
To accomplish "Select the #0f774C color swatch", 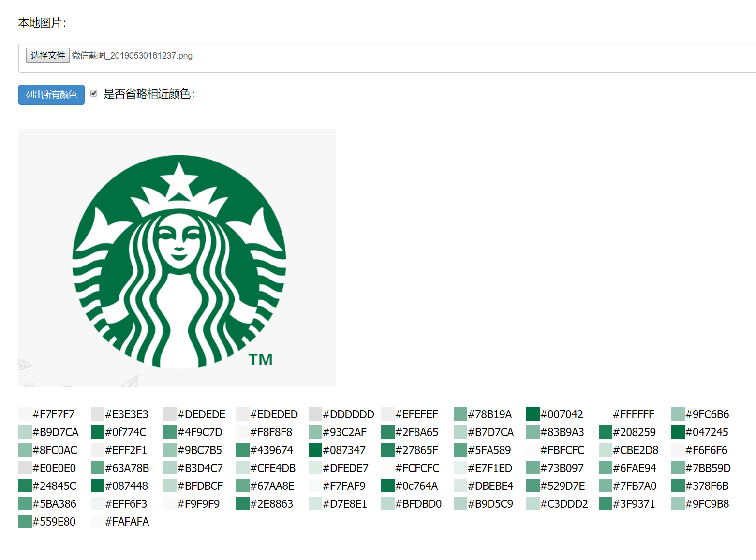I will 98,432.
